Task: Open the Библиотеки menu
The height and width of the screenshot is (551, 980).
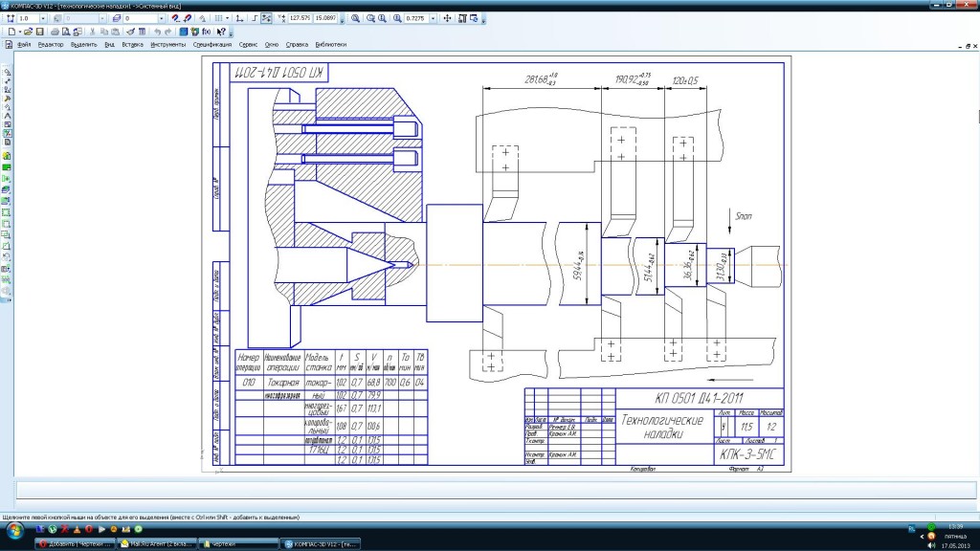Action: [x=330, y=45]
